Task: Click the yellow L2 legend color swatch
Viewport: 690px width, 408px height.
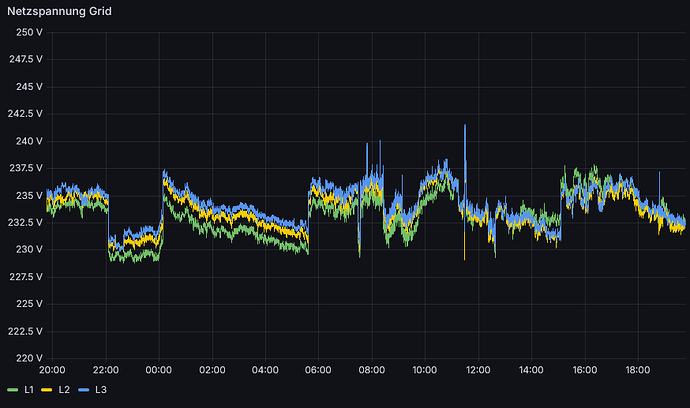Action: (47, 390)
